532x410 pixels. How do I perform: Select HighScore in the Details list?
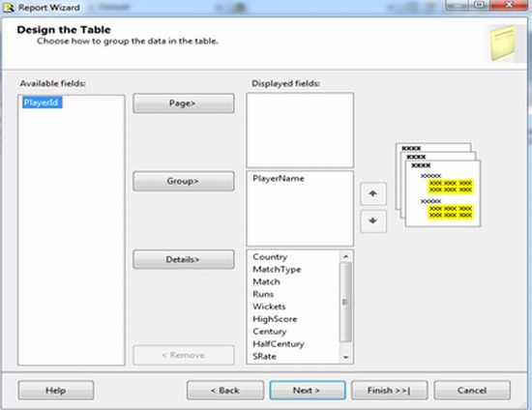275,319
